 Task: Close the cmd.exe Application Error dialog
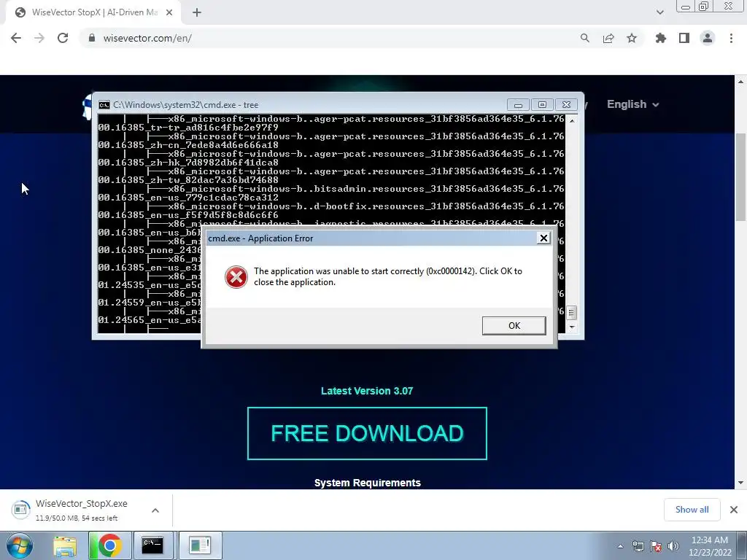[543, 238]
